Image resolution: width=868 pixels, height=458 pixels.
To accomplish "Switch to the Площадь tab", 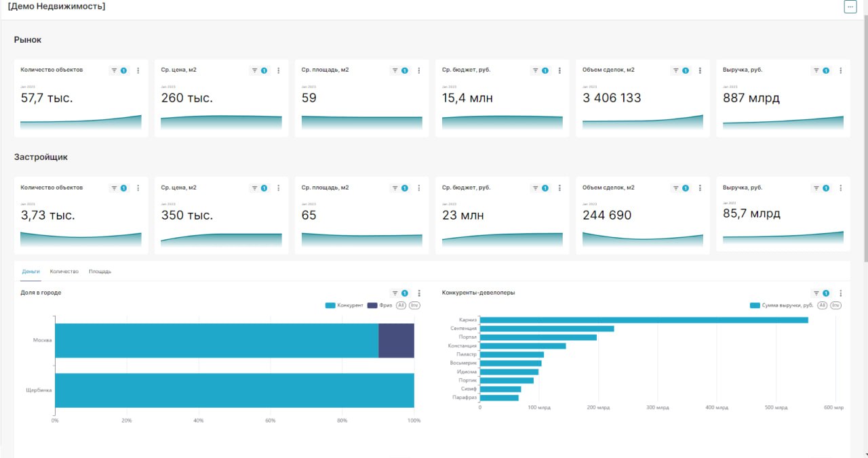I will 100,272.
